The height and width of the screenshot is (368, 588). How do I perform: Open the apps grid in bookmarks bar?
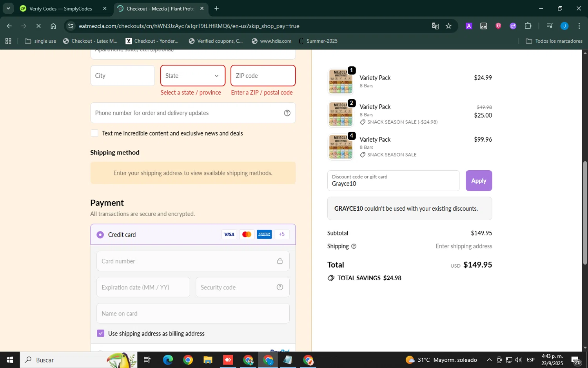tap(8, 41)
